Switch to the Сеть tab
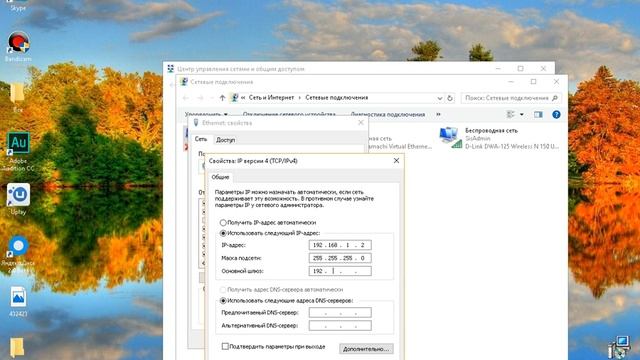This screenshot has height=360, width=640. point(200,139)
